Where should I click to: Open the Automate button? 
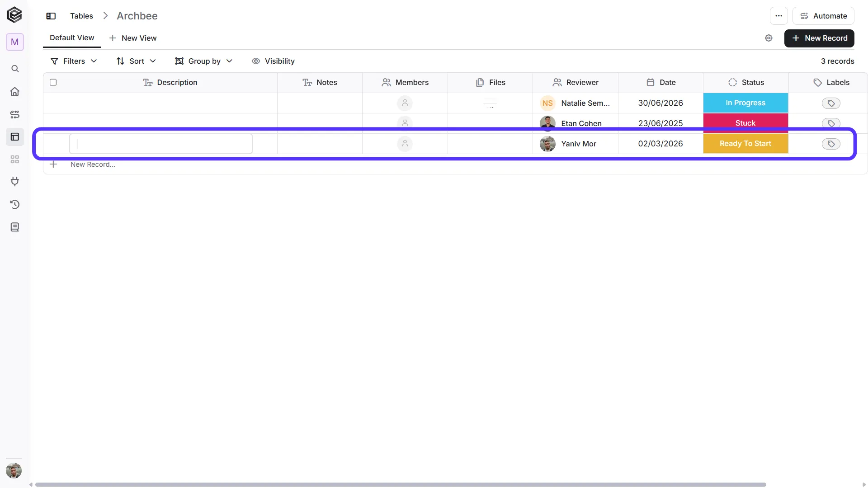pyautogui.click(x=823, y=16)
